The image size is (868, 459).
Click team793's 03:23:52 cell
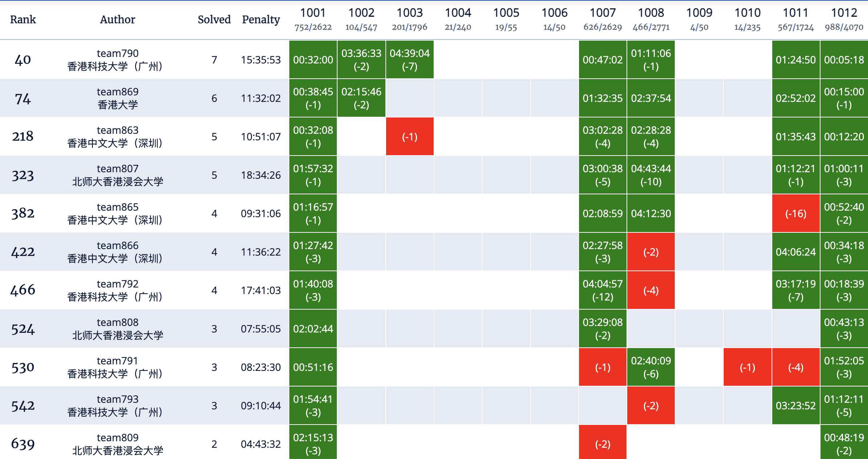click(x=796, y=405)
